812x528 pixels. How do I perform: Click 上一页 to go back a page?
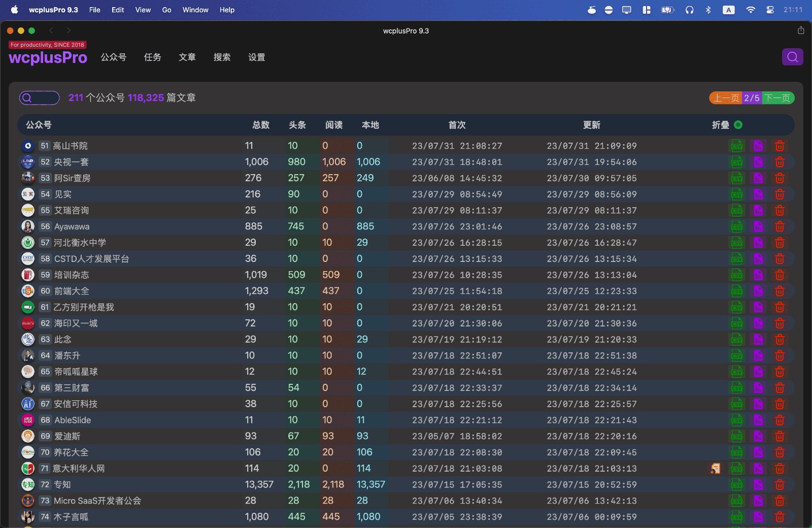click(725, 97)
